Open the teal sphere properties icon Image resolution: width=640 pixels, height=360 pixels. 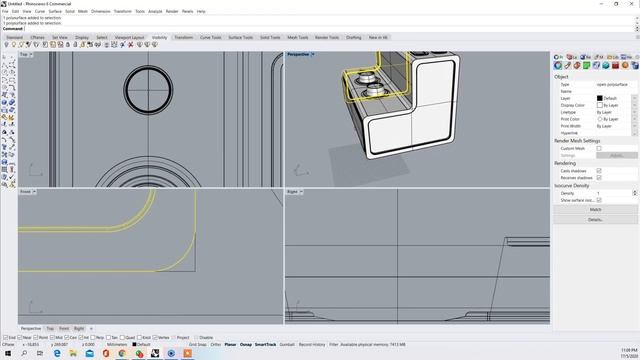pos(606,65)
